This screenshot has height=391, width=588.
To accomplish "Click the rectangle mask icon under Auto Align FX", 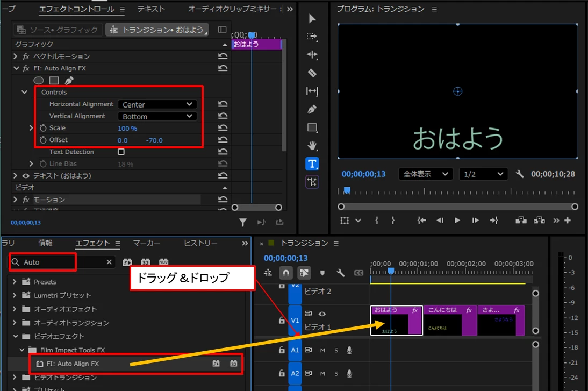I will tap(54, 80).
